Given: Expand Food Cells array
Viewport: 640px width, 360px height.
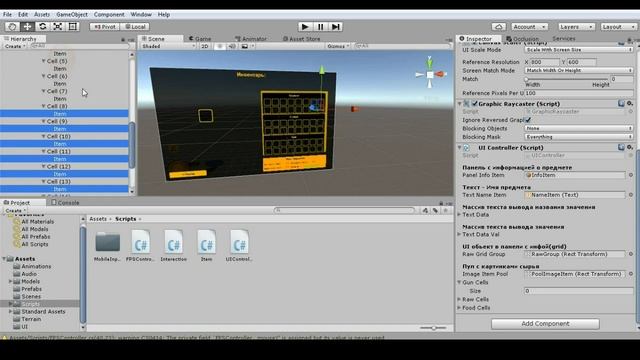Looking at the screenshot, I should pyautogui.click(x=459, y=308).
